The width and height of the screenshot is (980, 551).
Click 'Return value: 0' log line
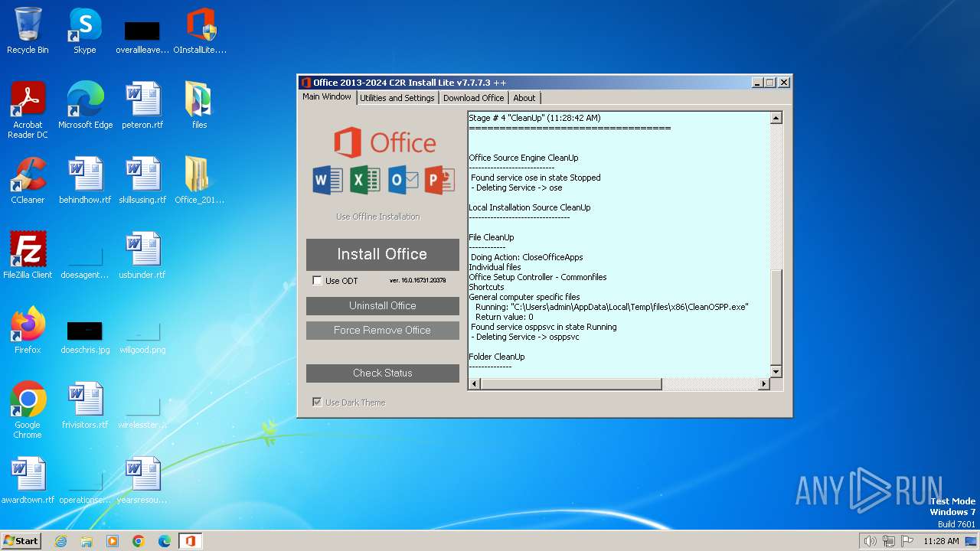[504, 317]
